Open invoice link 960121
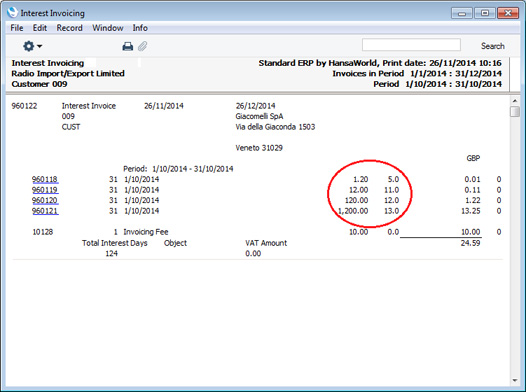 [45, 211]
